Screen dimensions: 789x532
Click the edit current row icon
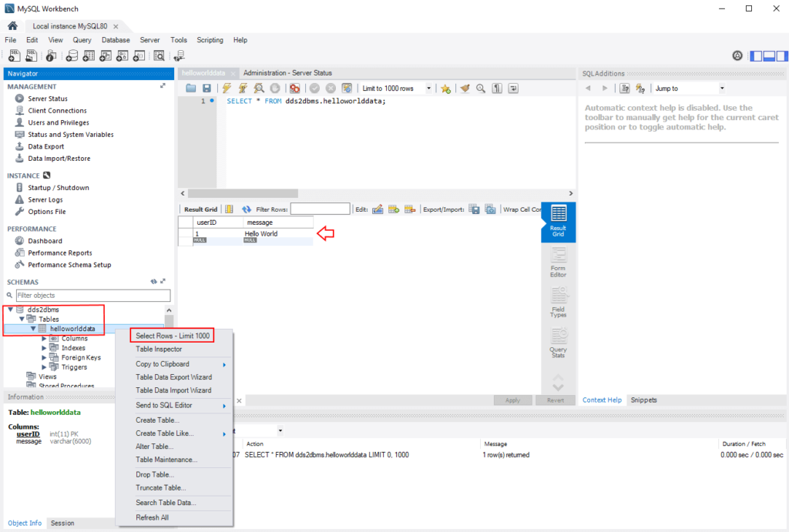[378, 209]
